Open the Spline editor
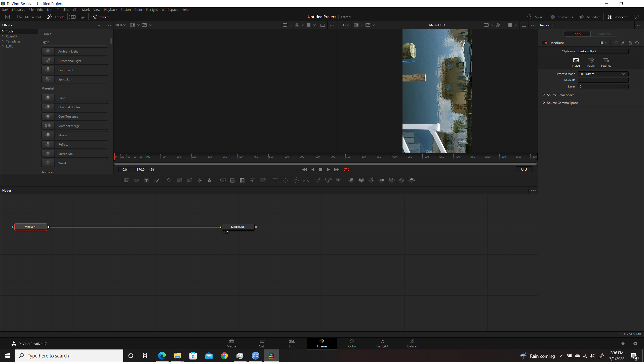This screenshot has height=362, width=644. [x=535, y=17]
